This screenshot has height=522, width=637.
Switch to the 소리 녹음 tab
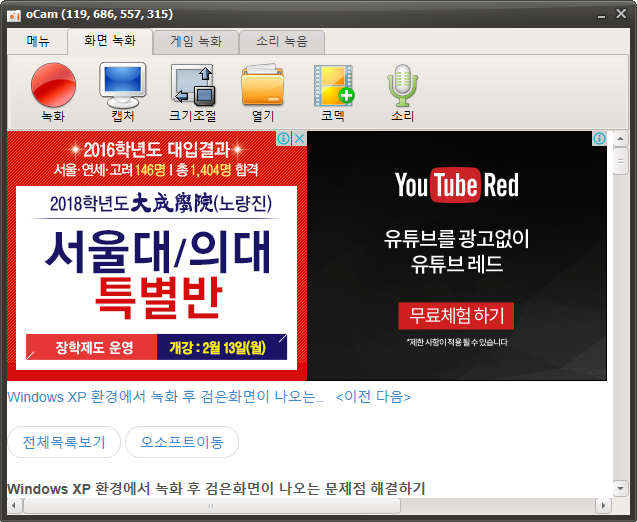(x=282, y=41)
